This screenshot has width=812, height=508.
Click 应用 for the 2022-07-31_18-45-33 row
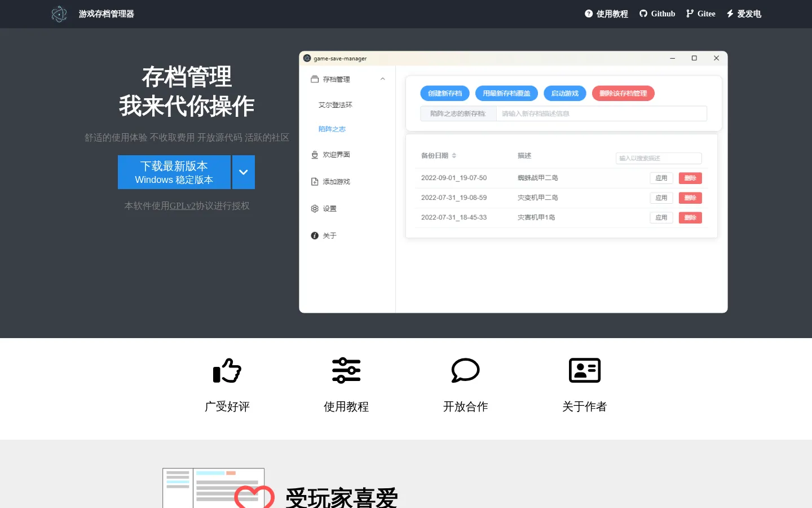point(661,218)
